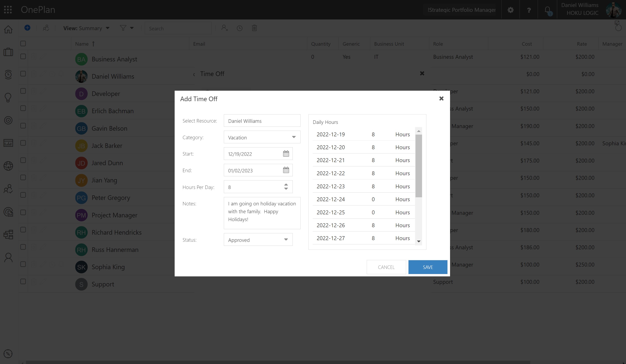Toggle the select-all header checkbox
Screen dimensions: 626x364
pyautogui.click(x=23, y=43)
